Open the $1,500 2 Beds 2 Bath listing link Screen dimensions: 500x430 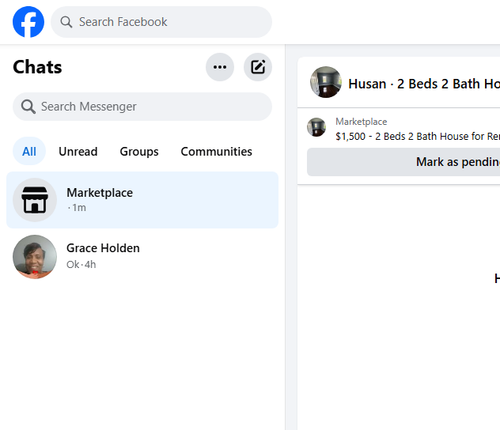click(418, 136)
